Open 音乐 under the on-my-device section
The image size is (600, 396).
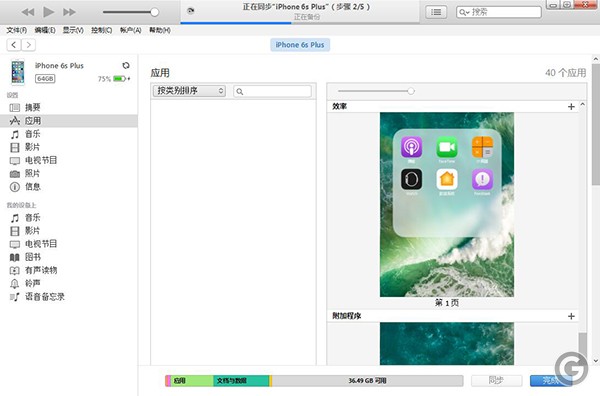pyautogui.click(x=69, y=218)
